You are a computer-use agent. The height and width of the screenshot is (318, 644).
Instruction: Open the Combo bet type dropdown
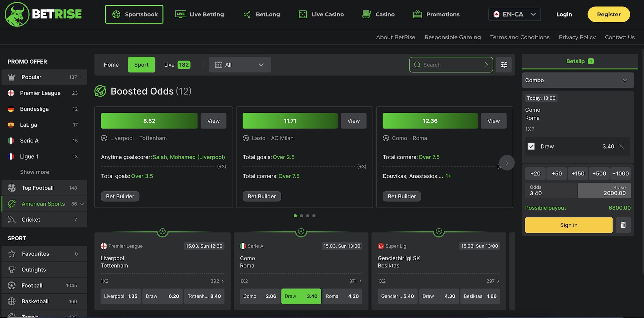578,80
